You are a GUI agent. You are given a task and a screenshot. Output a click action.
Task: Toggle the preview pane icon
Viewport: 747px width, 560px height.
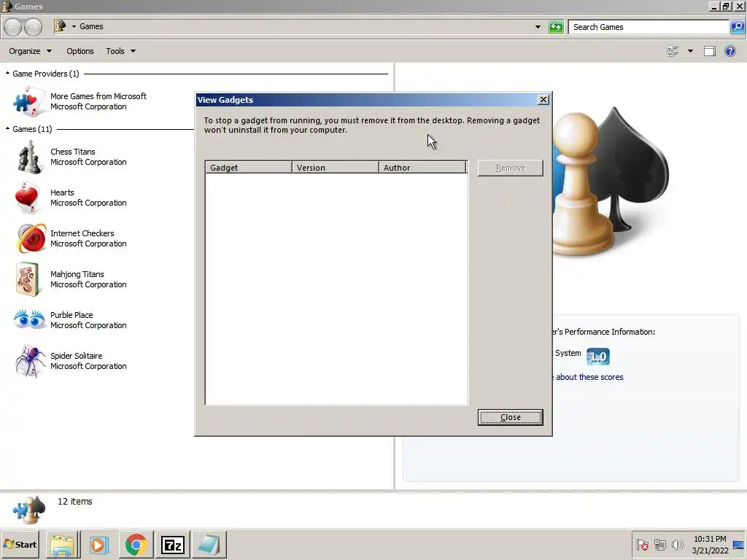click(x=709, y=51)
